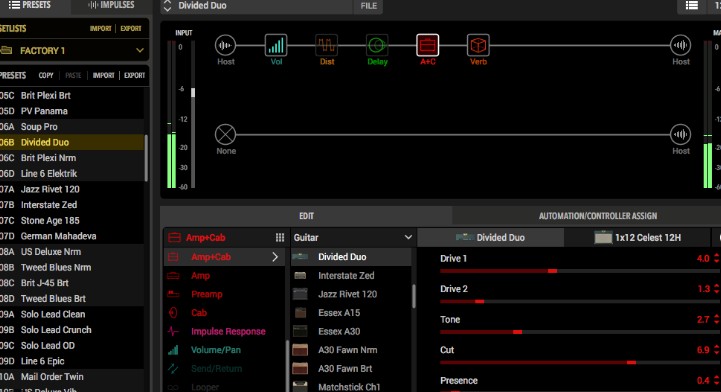Choose the Preamp category
721x392 pixels.
point(225,294)
